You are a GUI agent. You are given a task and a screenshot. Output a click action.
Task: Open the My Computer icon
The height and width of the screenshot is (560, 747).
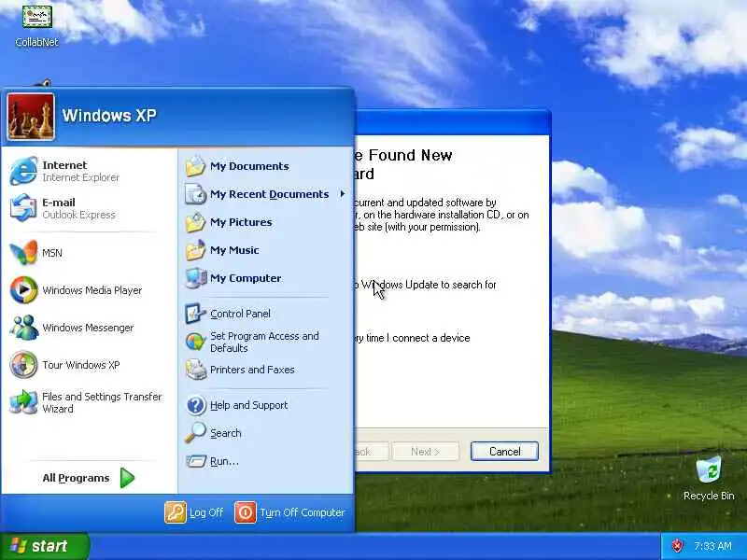tap(195, 278)
